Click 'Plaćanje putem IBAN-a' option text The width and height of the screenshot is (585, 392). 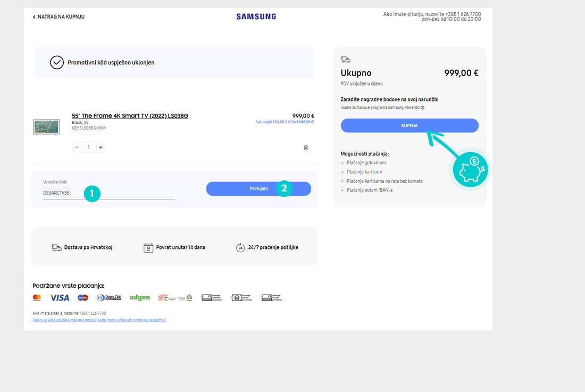(370, 190)
